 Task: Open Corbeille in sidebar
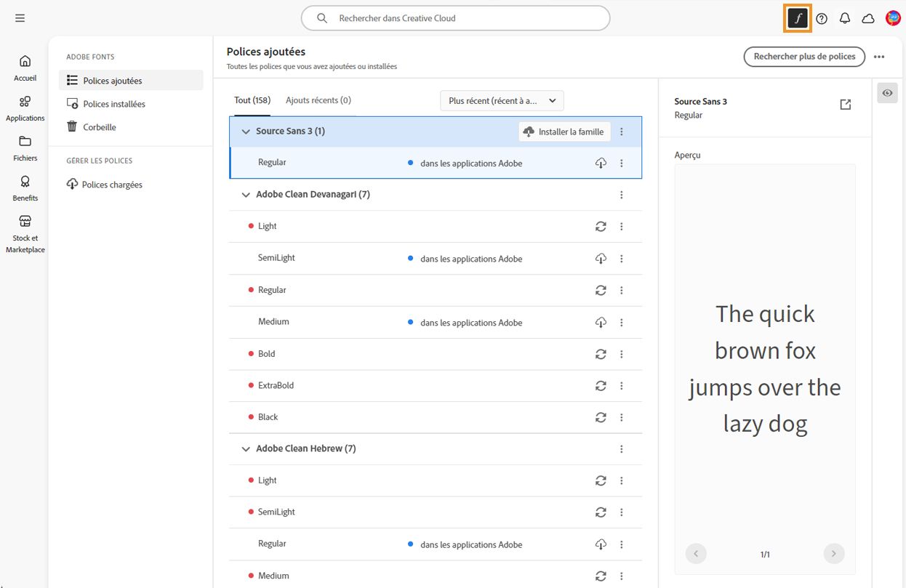coord(131,127)
